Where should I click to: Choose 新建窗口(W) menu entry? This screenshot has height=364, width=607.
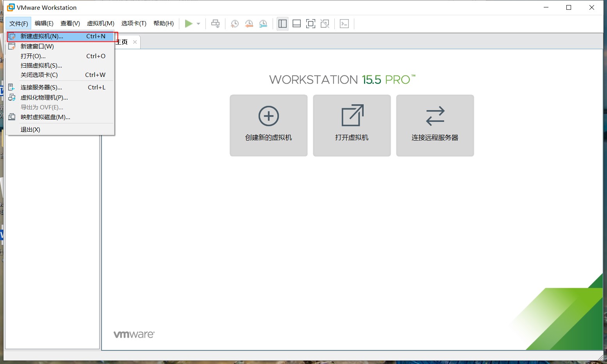pos(61,46)
